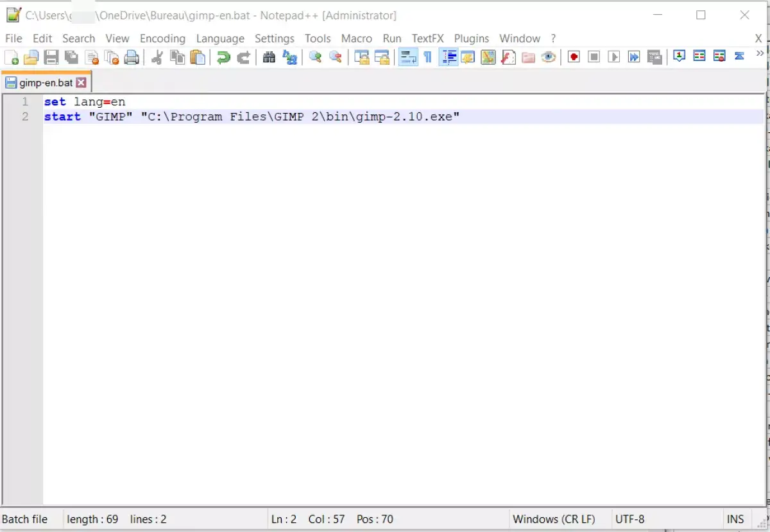
Task: Toggle file monitoring with the eye icon
Action: pyautogui.click(x=548, y=58)
